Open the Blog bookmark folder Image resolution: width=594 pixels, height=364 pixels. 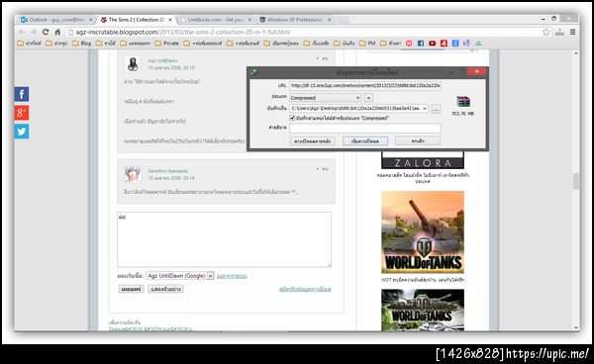coord(81,44)
